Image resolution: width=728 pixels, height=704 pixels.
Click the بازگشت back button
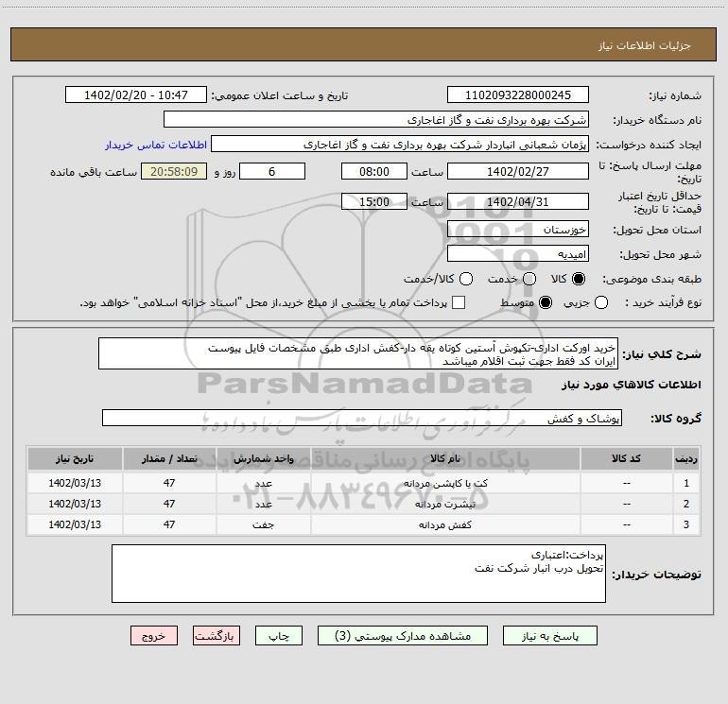[217, 636]
